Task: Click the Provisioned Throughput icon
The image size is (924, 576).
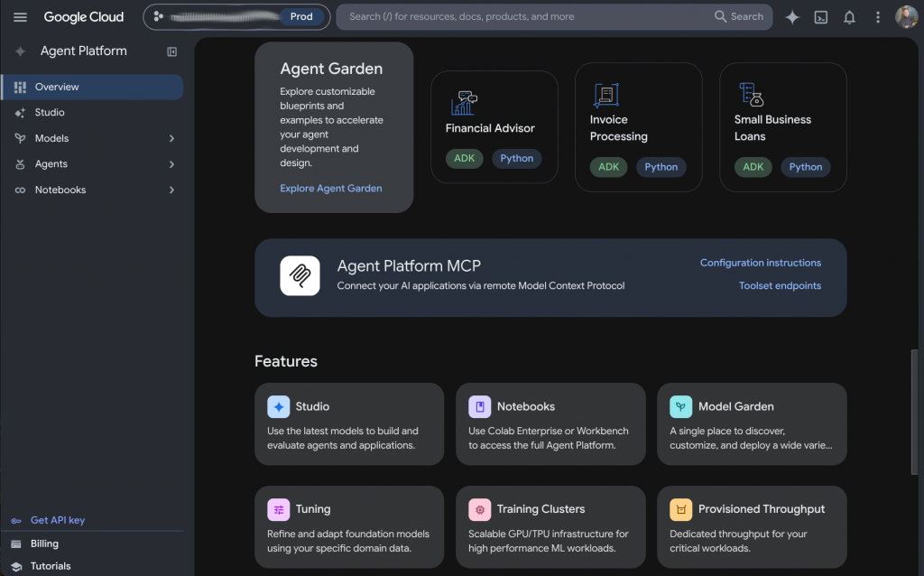Action: (680, 509)
